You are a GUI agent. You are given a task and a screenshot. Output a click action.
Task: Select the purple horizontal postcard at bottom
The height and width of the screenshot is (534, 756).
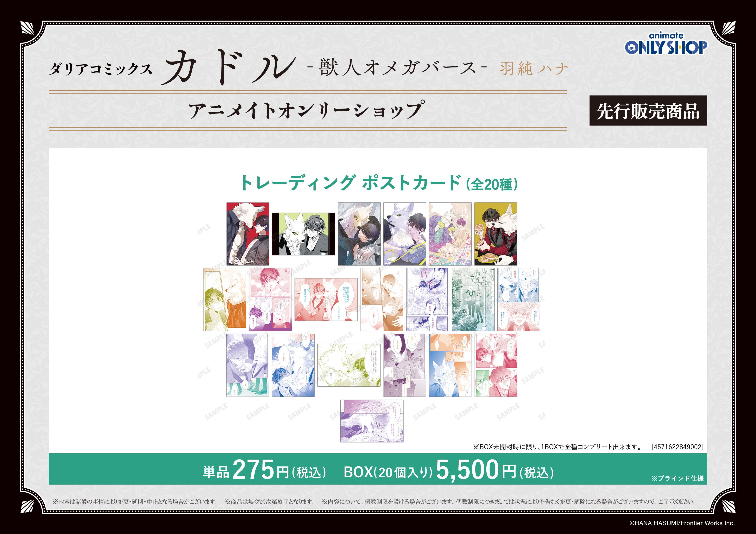tap(372, 421)
